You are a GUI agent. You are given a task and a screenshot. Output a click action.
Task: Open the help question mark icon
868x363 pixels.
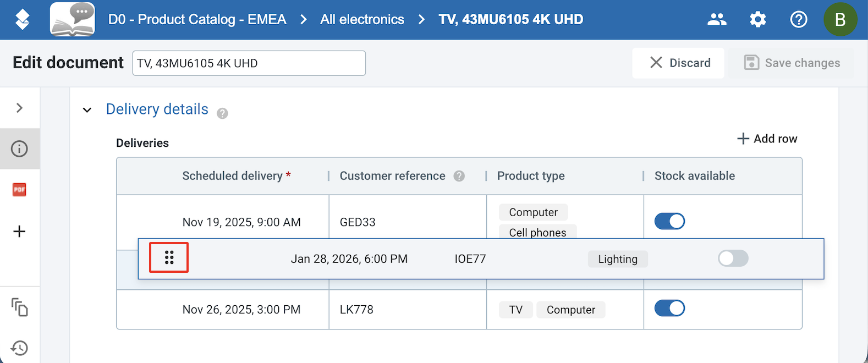coord(799,20)
